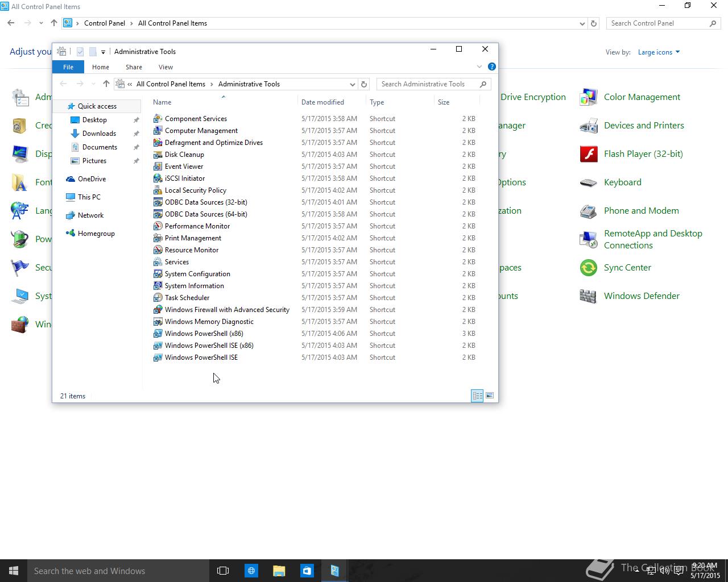Screen dimensions: 728x582
Task: Select the System Configuration entry
Action: [x=197, y=274]
